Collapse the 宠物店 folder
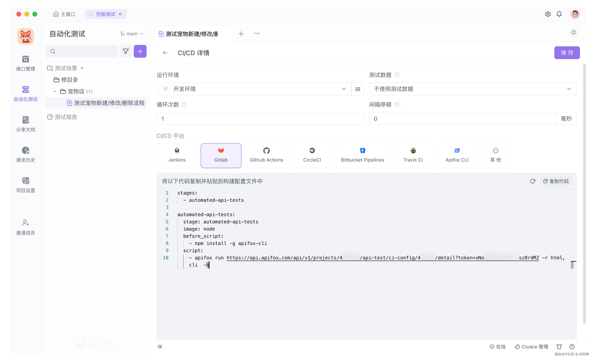This screenshot has height=364, width=597. click(55, 91)
